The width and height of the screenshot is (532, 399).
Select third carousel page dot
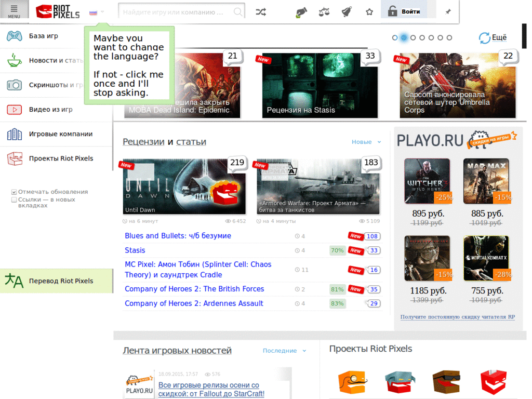click(413, 37)
